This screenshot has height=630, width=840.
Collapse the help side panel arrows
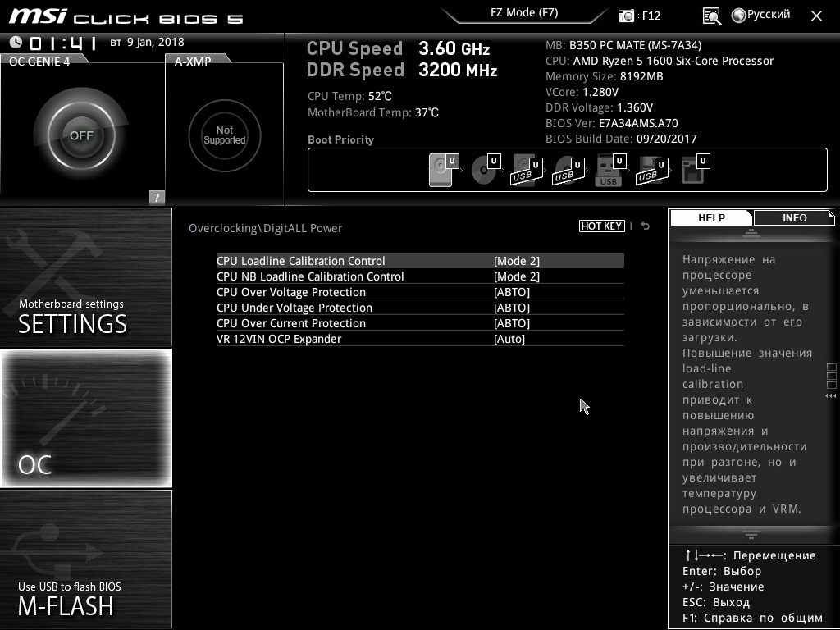[831, 396]
